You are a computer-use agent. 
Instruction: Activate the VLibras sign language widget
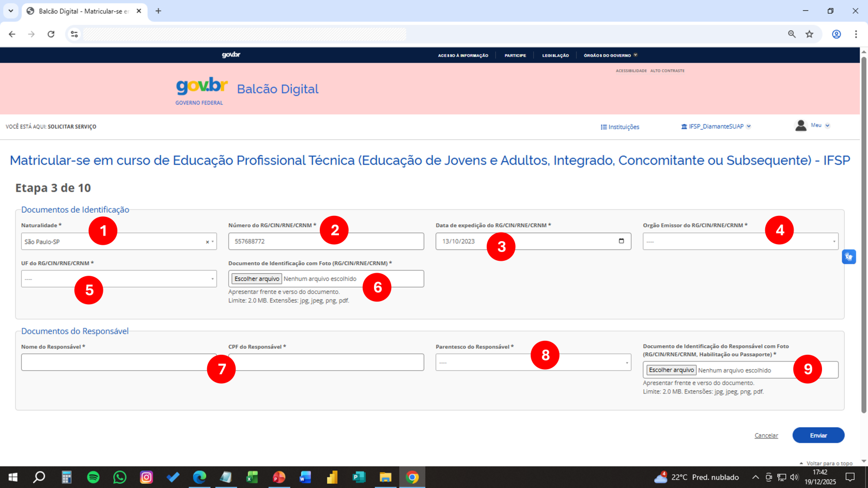(x=849, y=257)
